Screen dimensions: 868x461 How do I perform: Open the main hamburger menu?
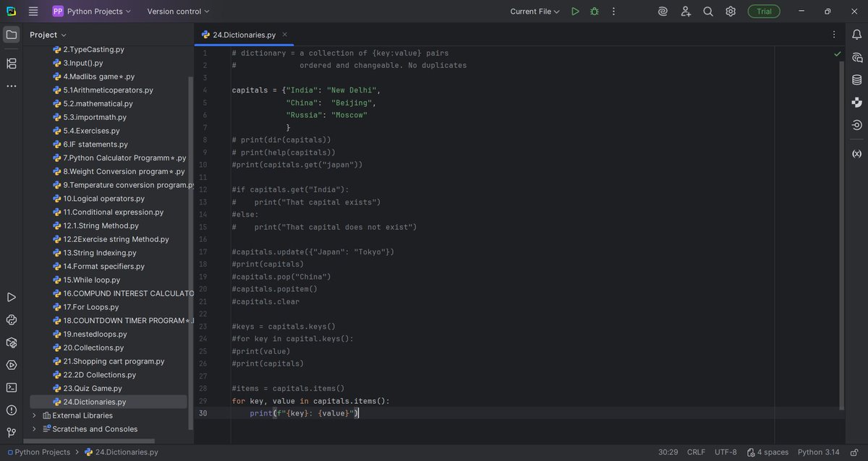tap(33, 12)
